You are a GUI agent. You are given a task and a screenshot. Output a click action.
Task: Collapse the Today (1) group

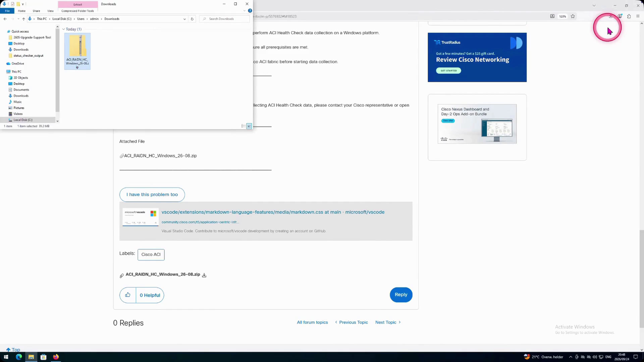coord(63,29)
